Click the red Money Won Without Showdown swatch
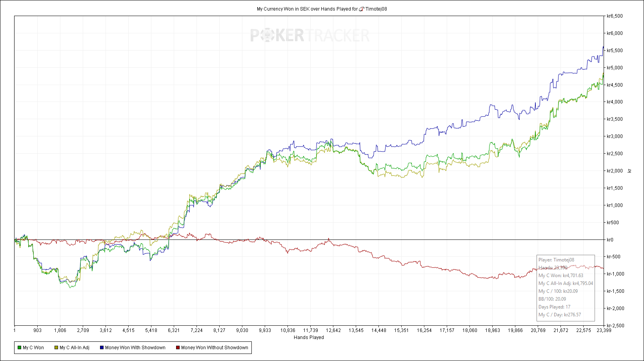This screenshot has width=644, height=361. [178, 348]
